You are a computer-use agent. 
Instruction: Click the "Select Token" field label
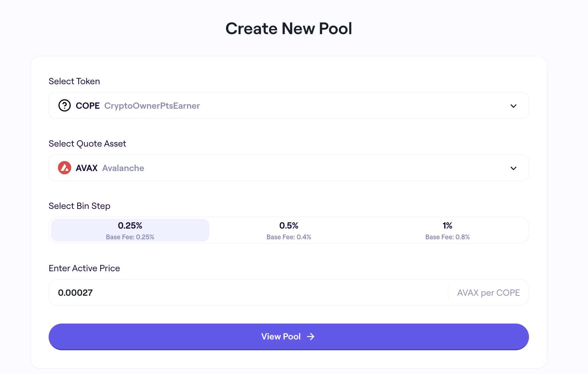[74, 81]
